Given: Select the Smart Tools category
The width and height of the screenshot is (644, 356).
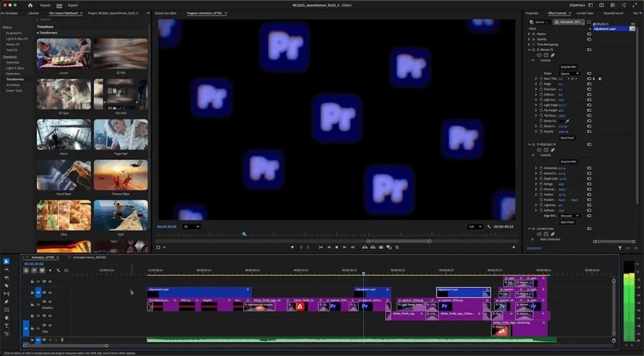Looking at the screenshot, I should [x=14, y=91].
